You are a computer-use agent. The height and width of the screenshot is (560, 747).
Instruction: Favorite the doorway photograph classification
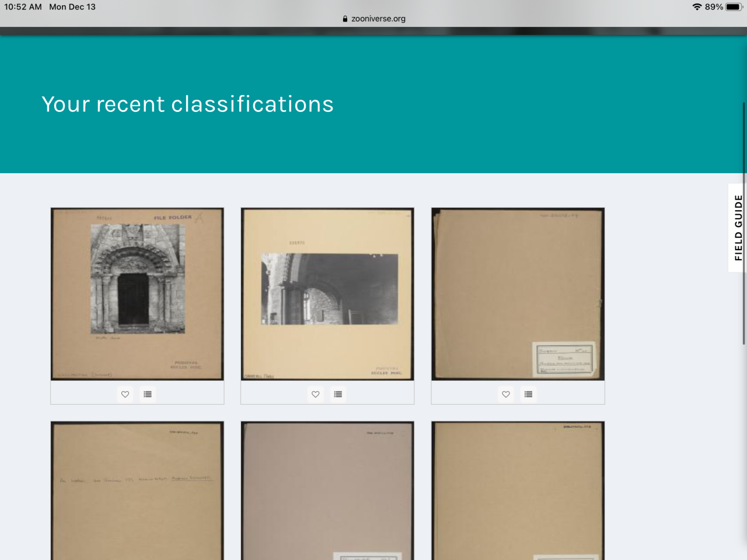coord(125,394)
